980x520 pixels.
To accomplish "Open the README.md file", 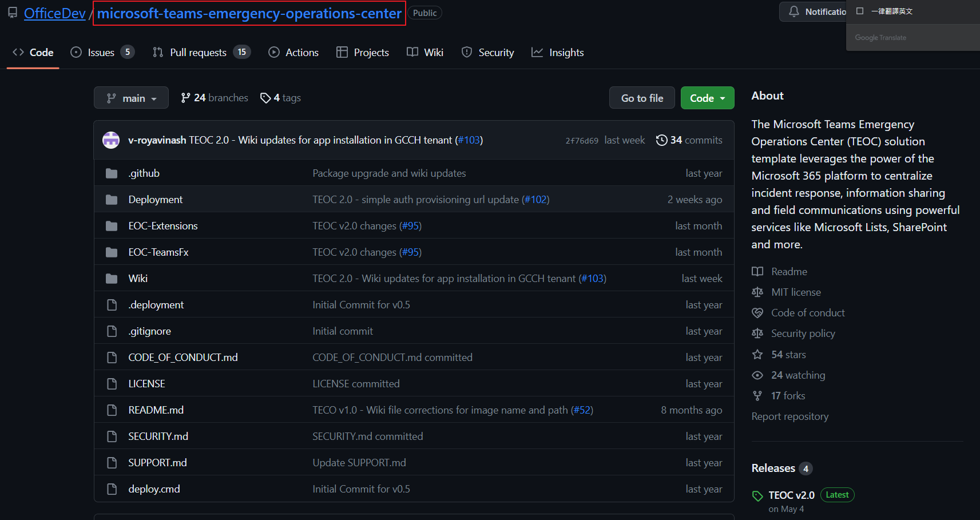I will (156, 410).
